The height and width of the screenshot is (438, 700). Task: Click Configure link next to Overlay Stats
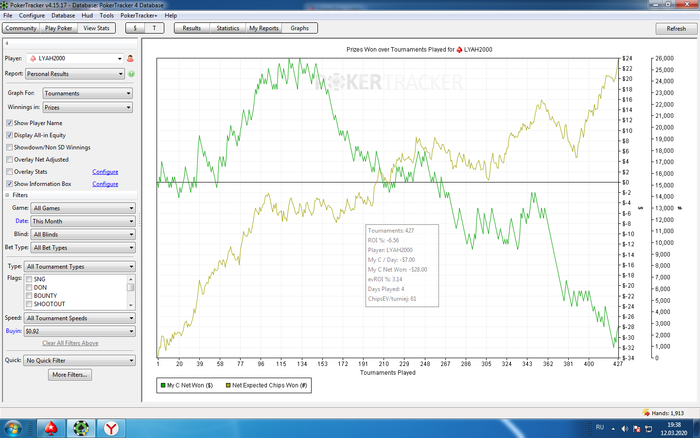click(105, 171)
